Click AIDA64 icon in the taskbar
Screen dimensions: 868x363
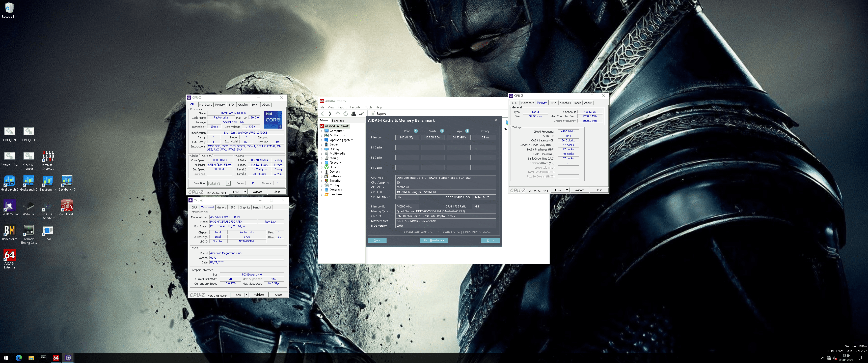[x=56, y=358]
